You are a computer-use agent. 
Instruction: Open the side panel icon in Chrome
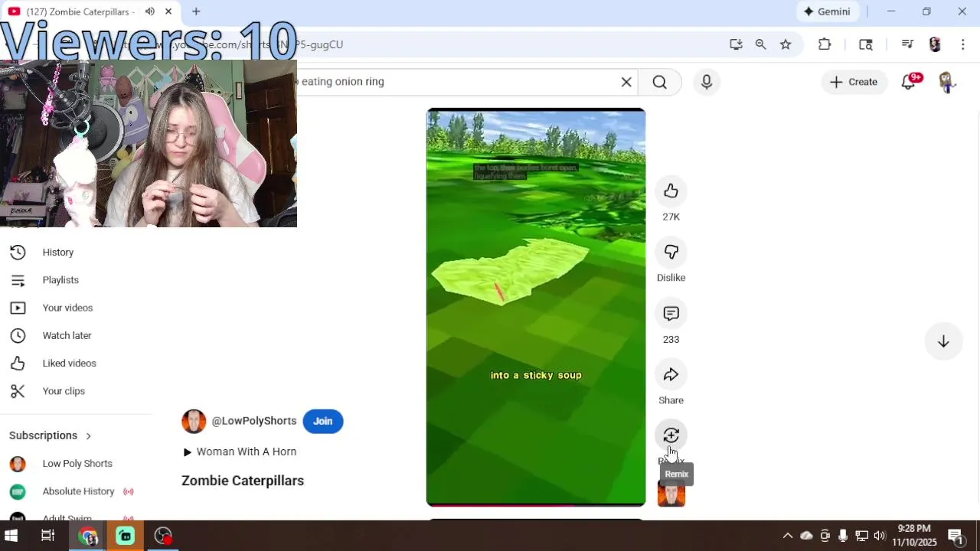pyautogui.click(x=866, y=44)
